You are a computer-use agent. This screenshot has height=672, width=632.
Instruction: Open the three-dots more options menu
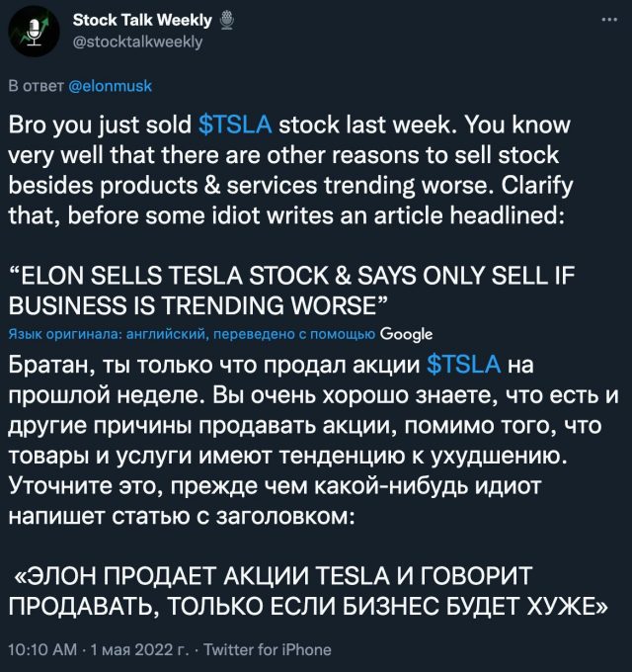609,20
